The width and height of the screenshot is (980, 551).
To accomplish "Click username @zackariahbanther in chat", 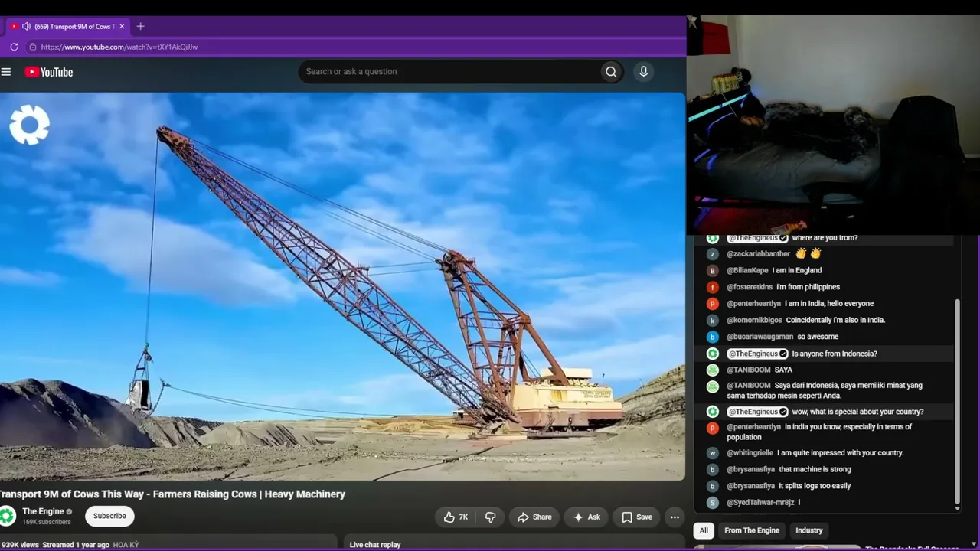I will coord(759,254).
